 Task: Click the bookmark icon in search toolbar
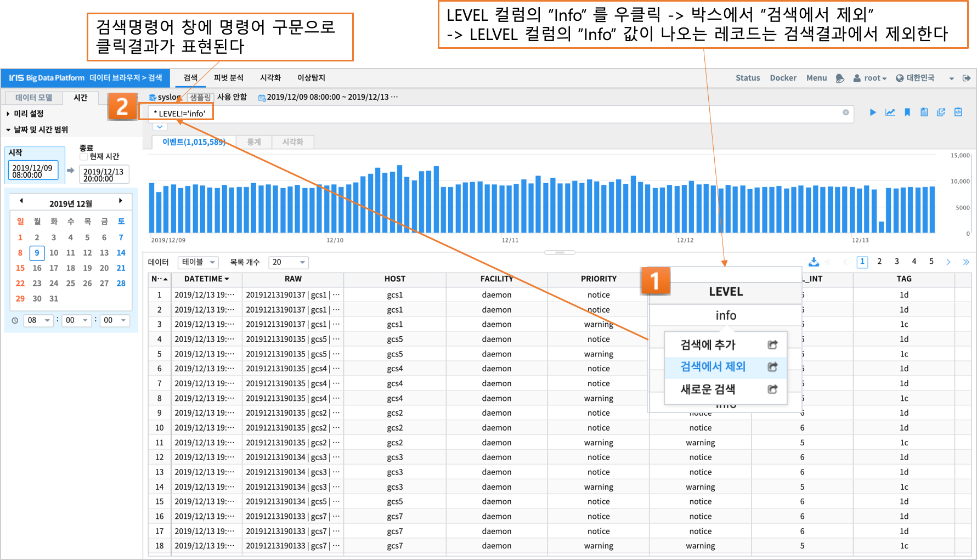click(x=907, y=112)
